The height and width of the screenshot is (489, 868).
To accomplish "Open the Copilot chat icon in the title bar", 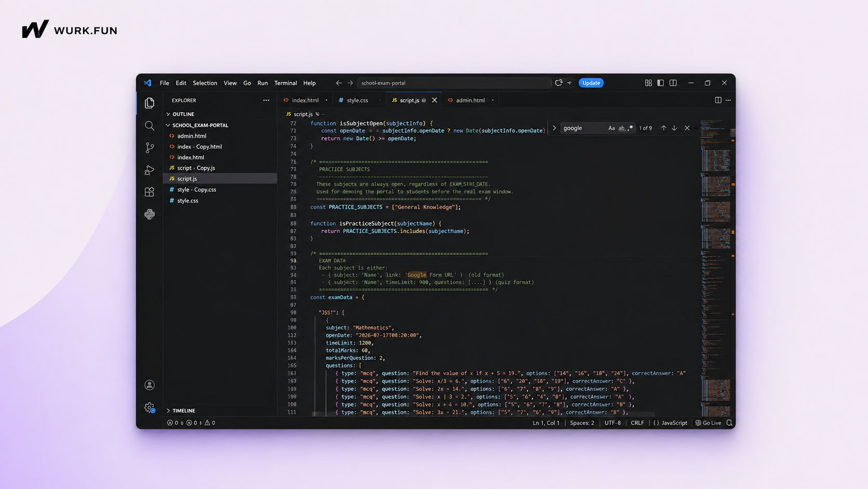I will coord(559,83).
